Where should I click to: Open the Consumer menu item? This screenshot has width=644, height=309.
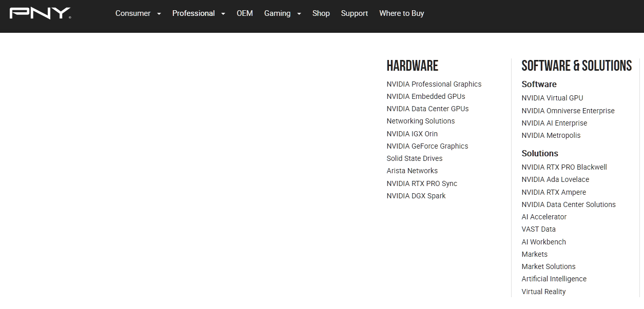click(133, 13)
